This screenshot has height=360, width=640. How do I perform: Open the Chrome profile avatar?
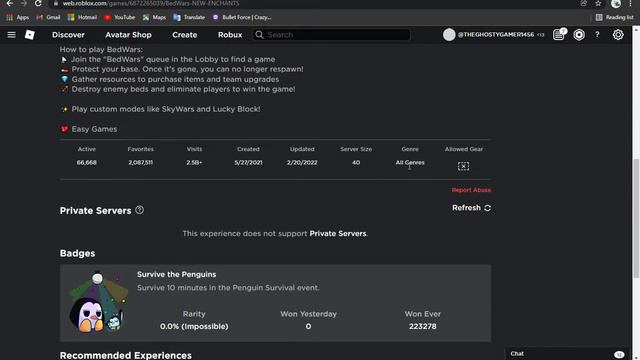click(x=616, y=3)
